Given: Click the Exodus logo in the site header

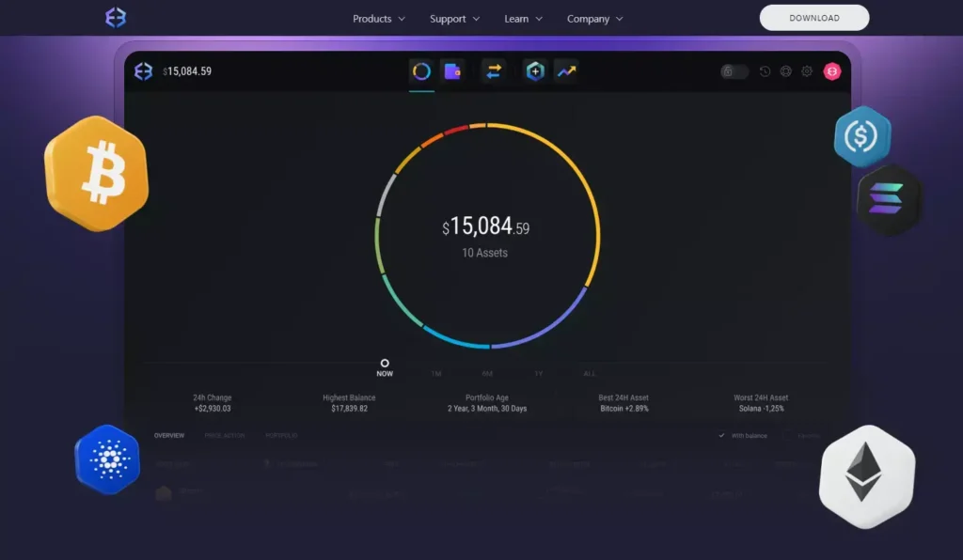Looking at the screenshot, I should click(x=116, y=18).
